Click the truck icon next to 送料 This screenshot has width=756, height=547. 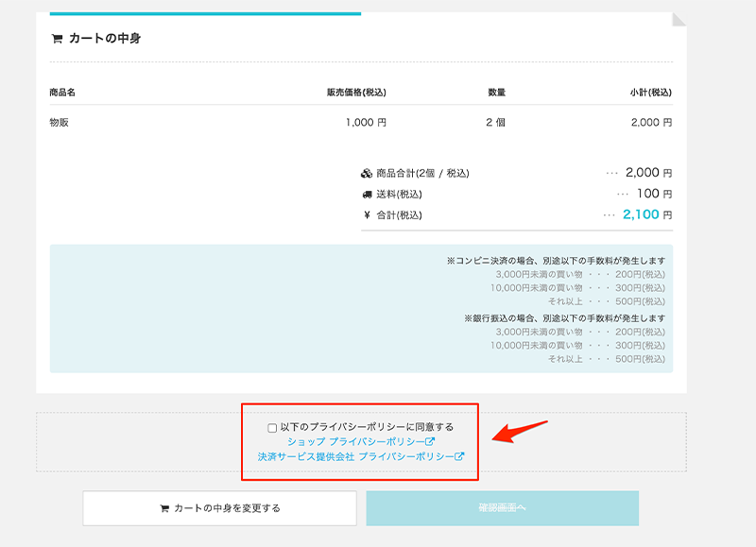[x=367, y=195]
